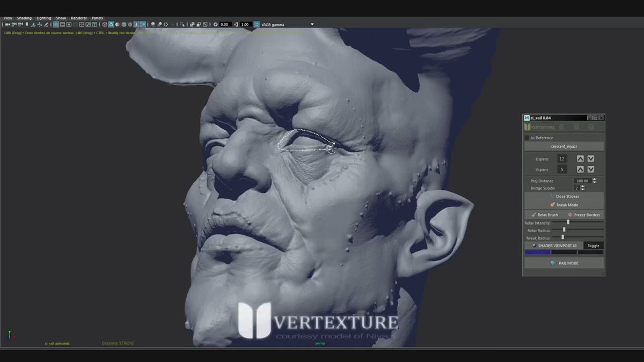Viewport: 644px width, 362px height.
Task: Click the crescent_niyazi mesh button
Action: pos(563,146)
